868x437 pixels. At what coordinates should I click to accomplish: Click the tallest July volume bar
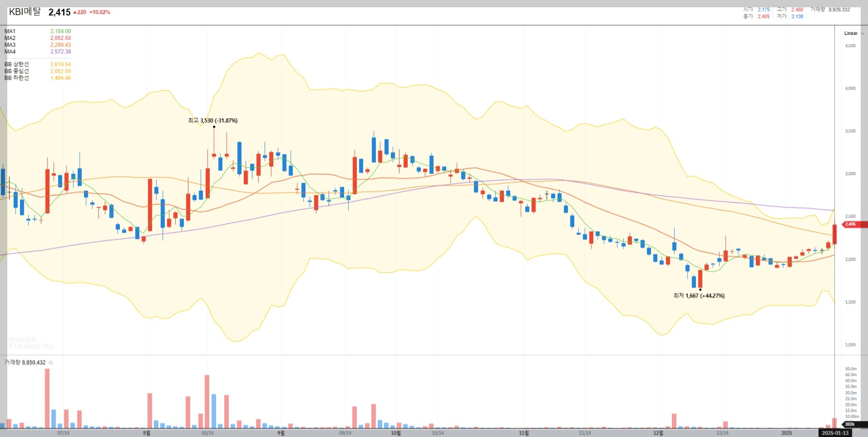pos(47,398)
